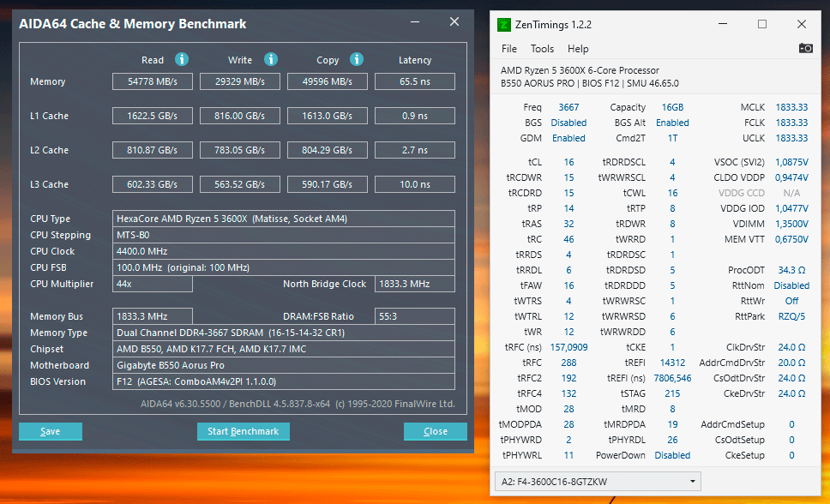The width and height of the screenshot is (830, 504).
Task: Click CPU Clock value 4400.0 MHz
Action: pyautogui.click(x=284, y=251)
